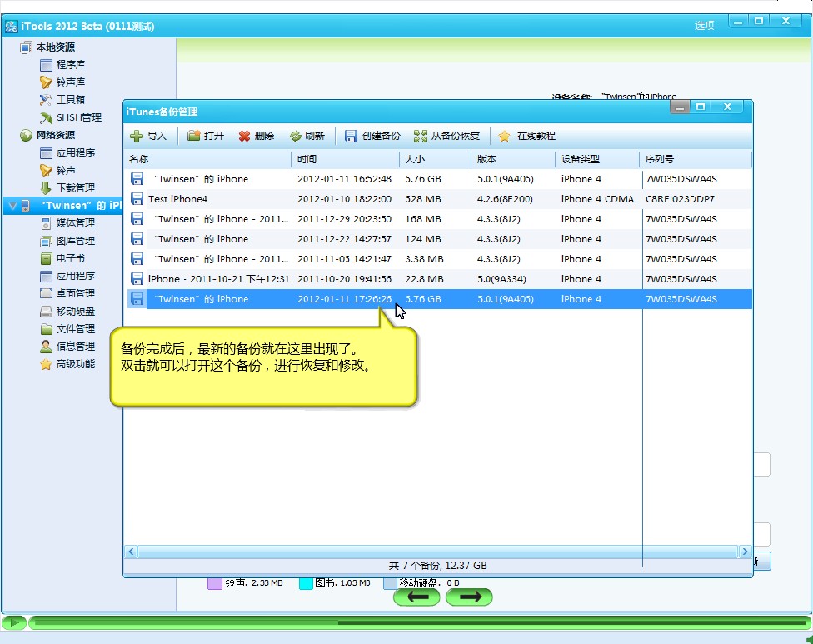Click disk icon of backup dated 2011-10-20
The image size is (813, 644).
137,279
